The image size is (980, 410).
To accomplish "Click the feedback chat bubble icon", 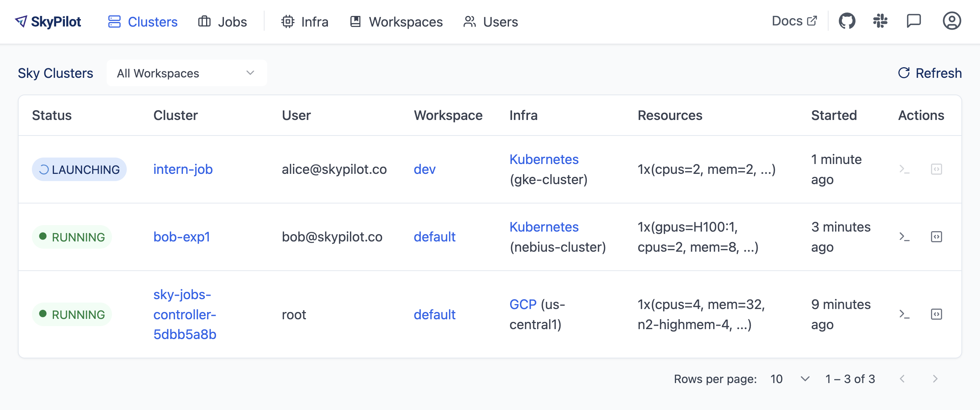I will [914, 21].
